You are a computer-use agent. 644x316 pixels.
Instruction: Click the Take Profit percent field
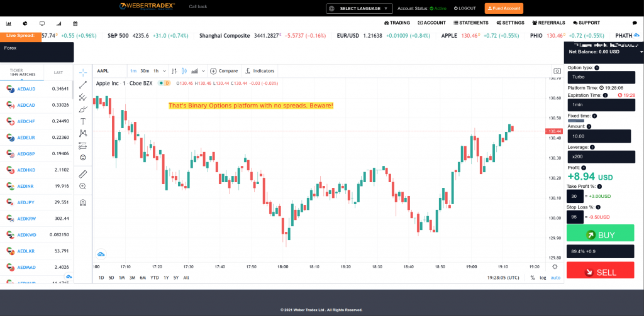click(x=575, y=196)
